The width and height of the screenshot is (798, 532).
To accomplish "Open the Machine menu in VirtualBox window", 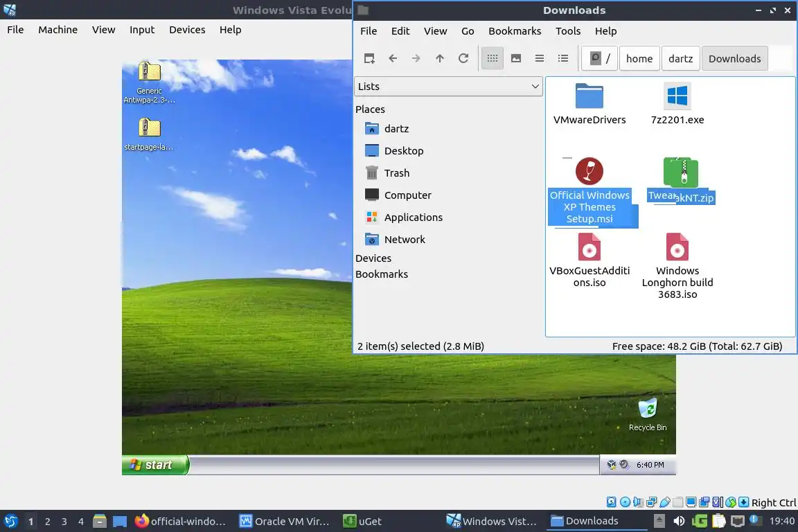I will click(x=58, y=30).
